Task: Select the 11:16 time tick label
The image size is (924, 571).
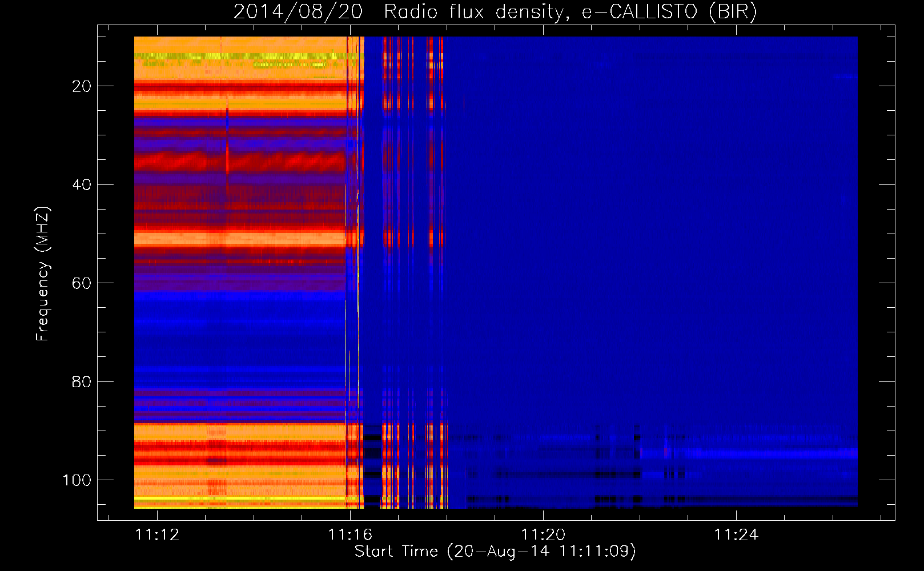Action: 350,535
